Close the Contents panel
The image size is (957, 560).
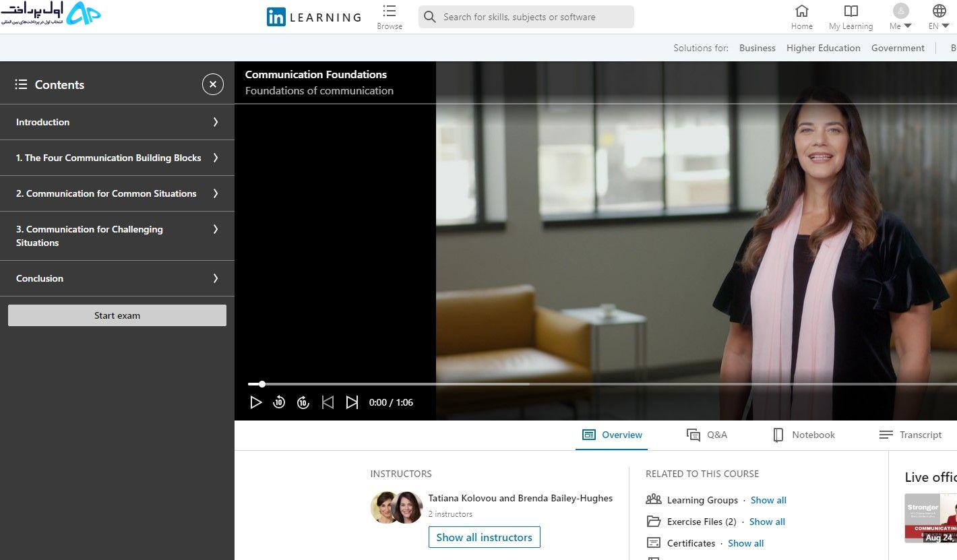(x=213, y=84)
